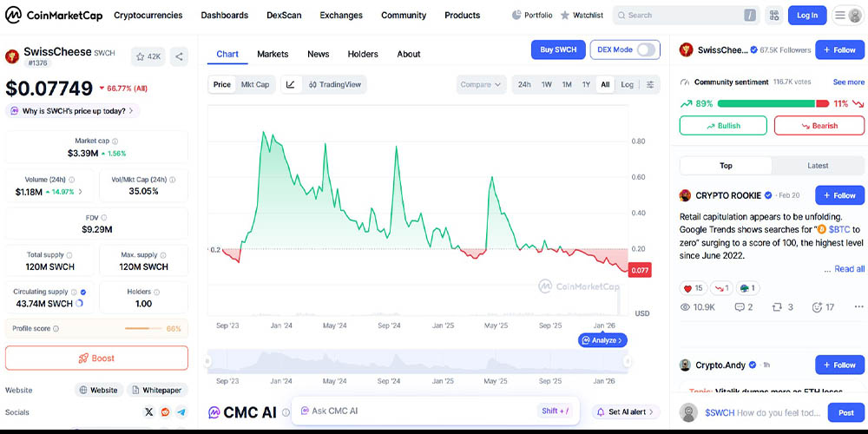Open Products nav menu
868x434 pixels.
(x=463, y=16)
